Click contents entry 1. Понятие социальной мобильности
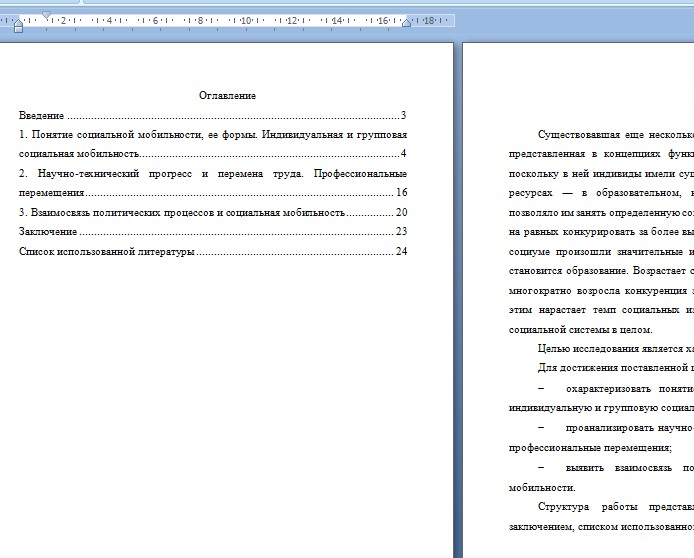The image size is (694, 558). tap(212, 144)
